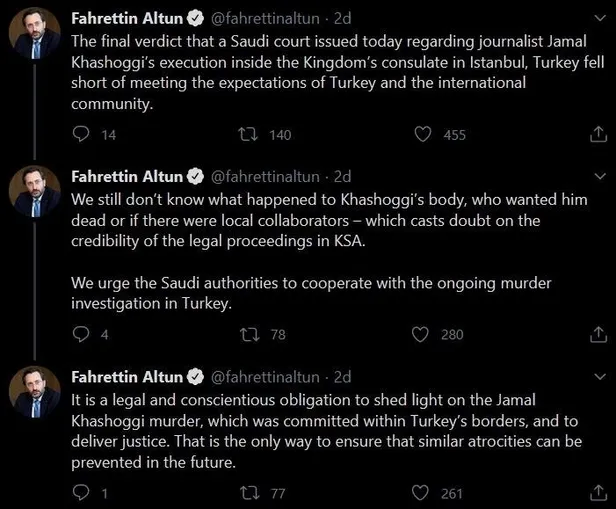
Task: Open Fahrettin Altun's profile photo on first tweet
Action: 34,34
